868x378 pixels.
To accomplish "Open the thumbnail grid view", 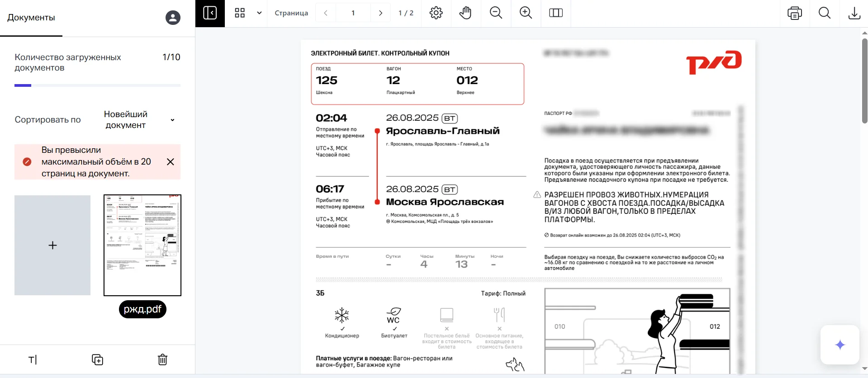I will 240,13.
